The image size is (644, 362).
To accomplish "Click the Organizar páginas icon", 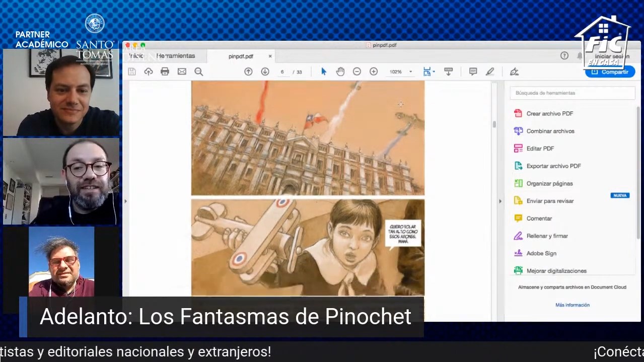I will 518,183.
